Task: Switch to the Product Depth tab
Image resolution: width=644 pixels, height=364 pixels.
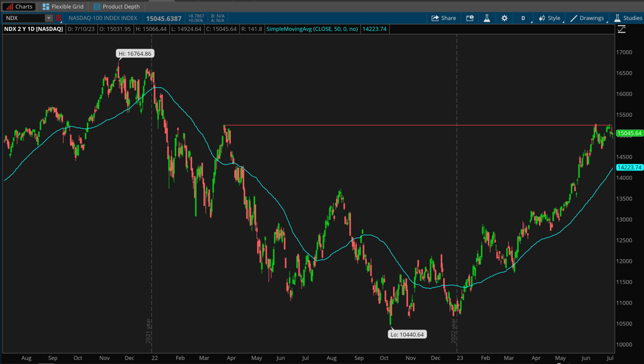Action: point(116,6)
